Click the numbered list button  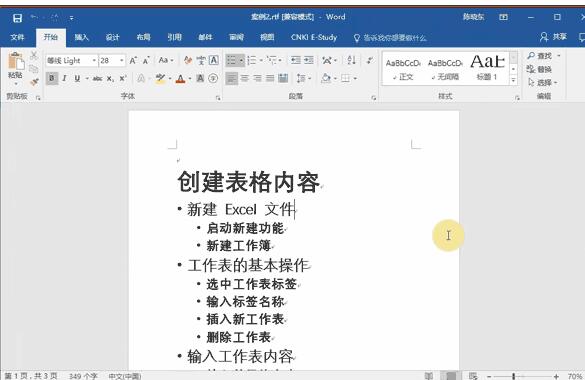[252, 60]
